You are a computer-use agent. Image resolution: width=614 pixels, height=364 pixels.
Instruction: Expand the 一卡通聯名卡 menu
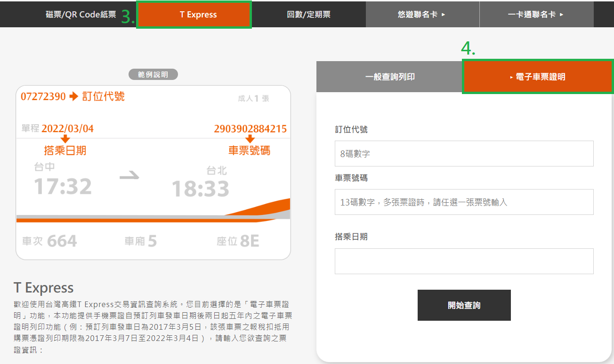coord(536,14)
